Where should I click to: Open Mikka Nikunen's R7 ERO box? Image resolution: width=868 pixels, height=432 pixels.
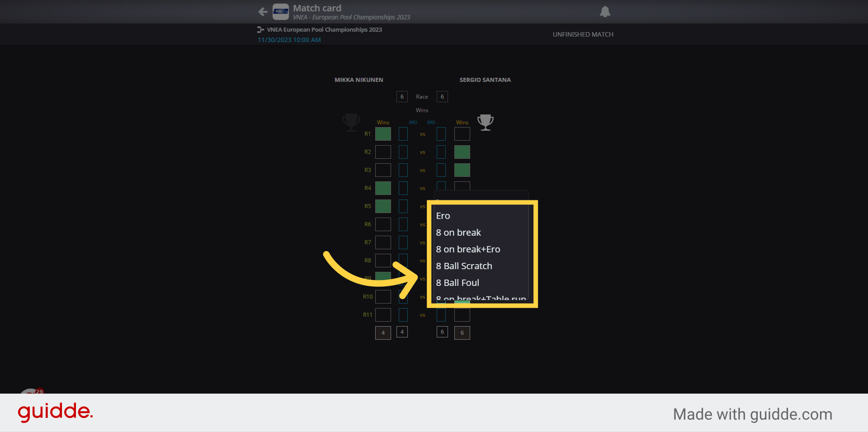pyautogui.click(x=403, y=242)
